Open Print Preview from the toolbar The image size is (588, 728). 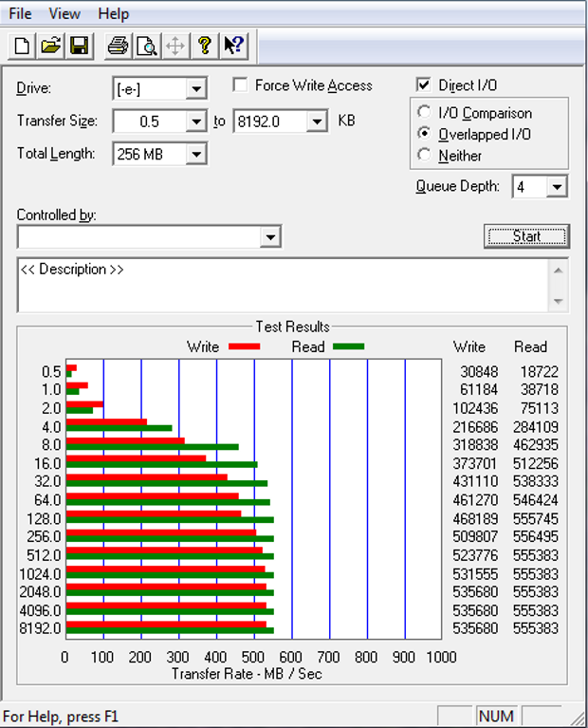coord(146,46)
